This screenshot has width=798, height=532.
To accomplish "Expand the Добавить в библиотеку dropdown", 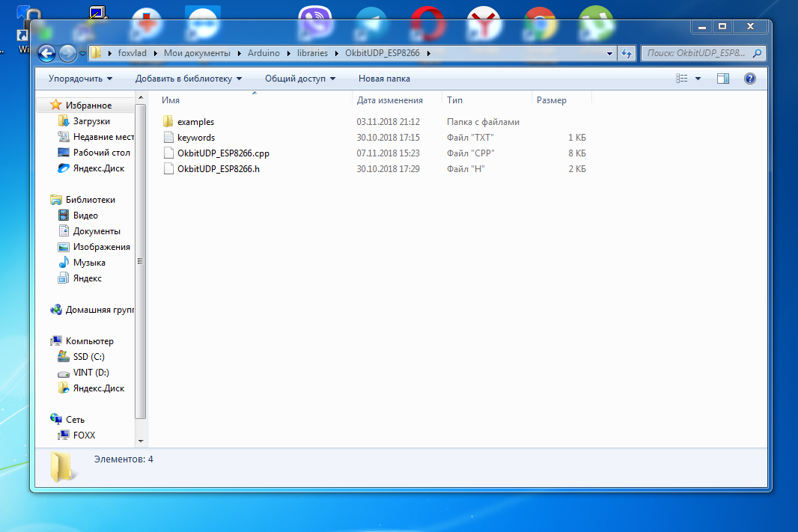I will 189,79.
